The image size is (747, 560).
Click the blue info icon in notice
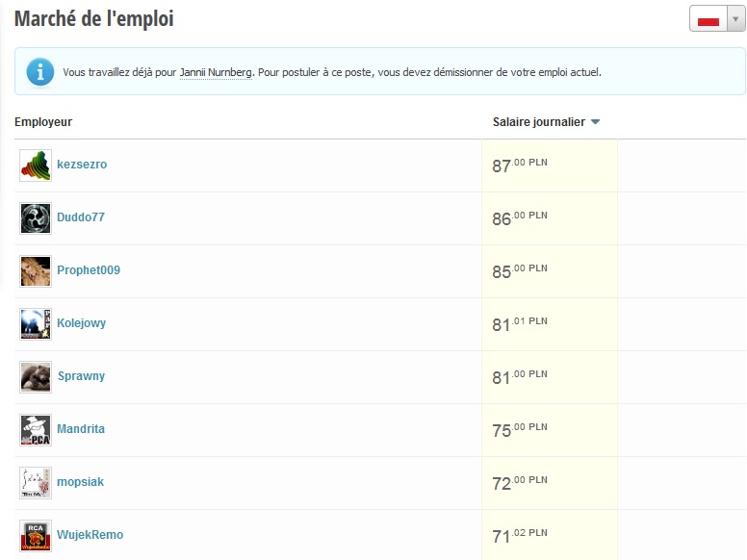click(x=39, y=71)
